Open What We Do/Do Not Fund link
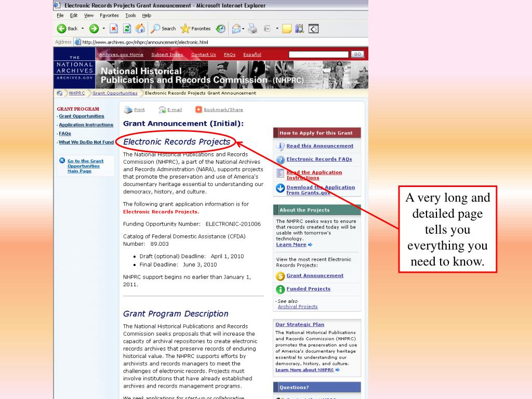 click(86, 142)
